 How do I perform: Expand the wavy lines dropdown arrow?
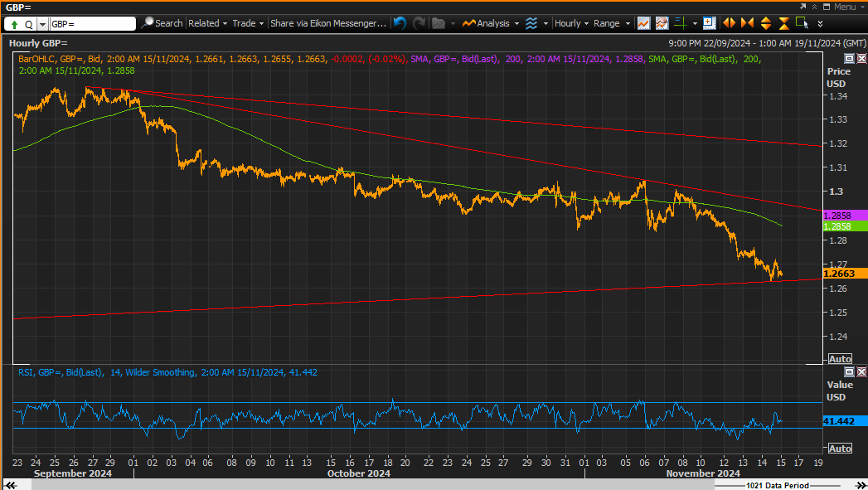click(x=546, y=23)
